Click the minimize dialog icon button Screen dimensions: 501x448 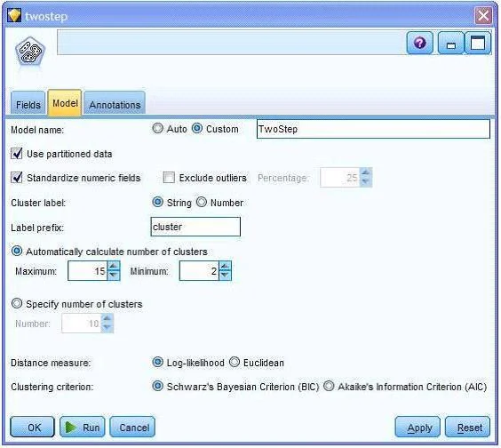pyautogui.click(x=451, y=43)
